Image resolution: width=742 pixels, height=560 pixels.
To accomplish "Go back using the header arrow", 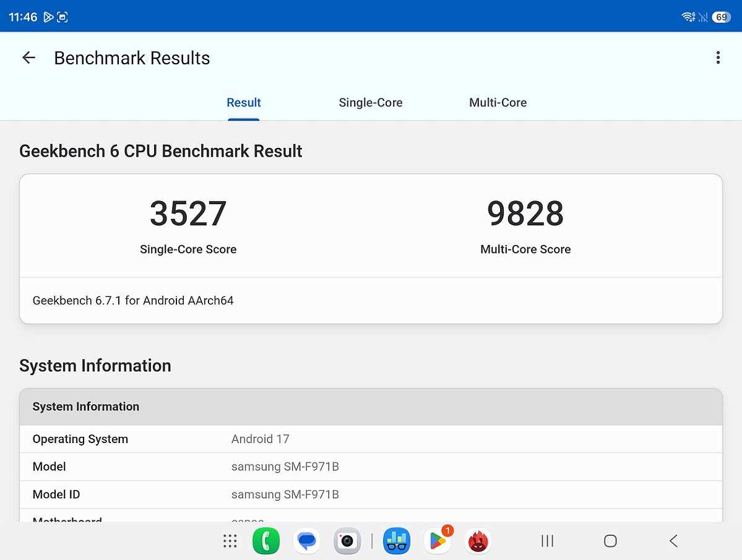I will (29, 58).
